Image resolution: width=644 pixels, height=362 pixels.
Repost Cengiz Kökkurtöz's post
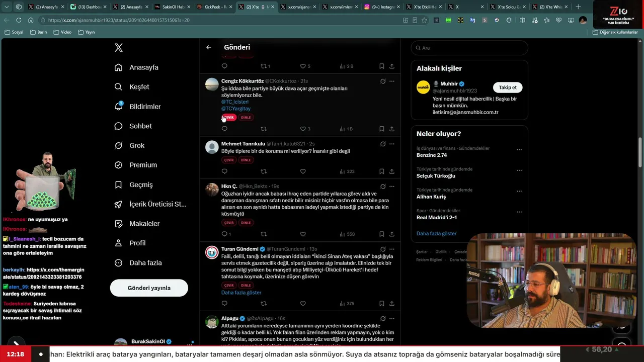[x=264, y=129]
